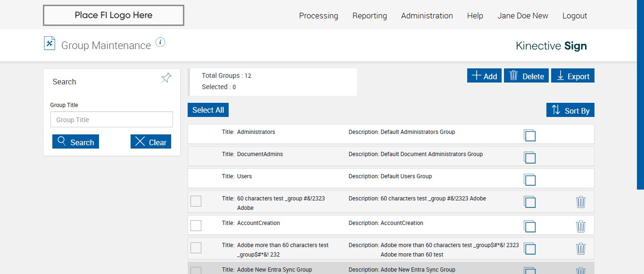Click the Group Maintenance page icon
The image size is (644, 274).
[50, 43]
